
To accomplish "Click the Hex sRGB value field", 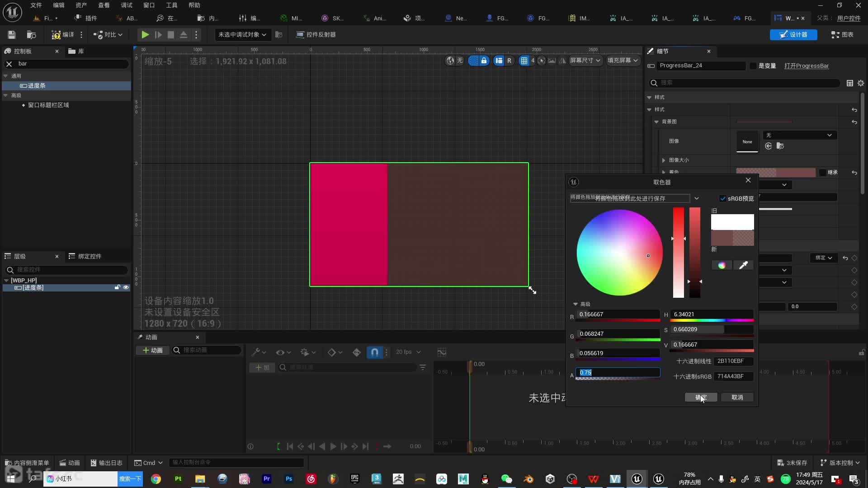I will coord(733,376).
